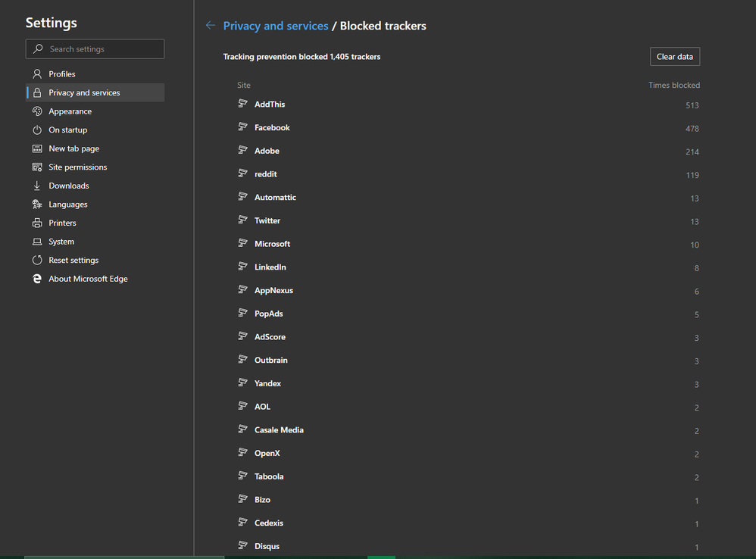Click the Reset settings icon
The height and width of the screenshot is (559, 756).
pyautogui.click(x=37, y=261)
